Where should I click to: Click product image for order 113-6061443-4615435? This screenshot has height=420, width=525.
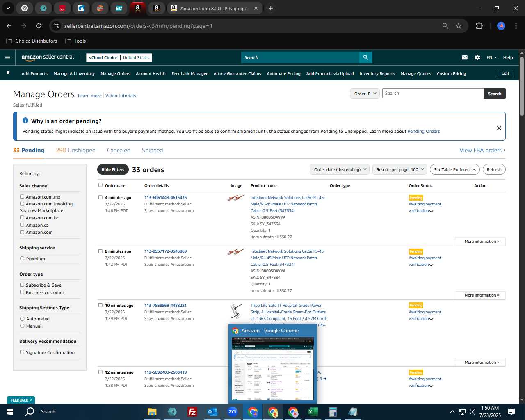coord(236,198)
